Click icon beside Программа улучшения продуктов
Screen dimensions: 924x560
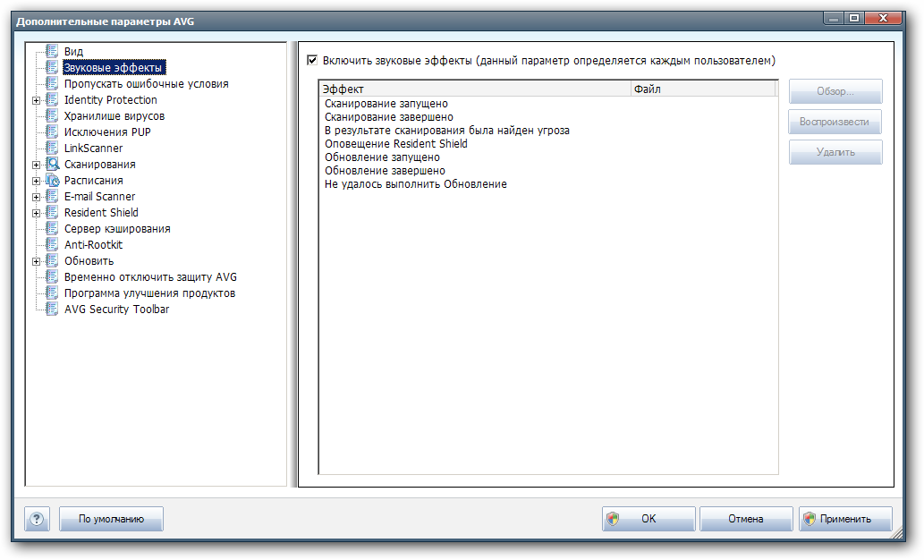pos(52,293)
